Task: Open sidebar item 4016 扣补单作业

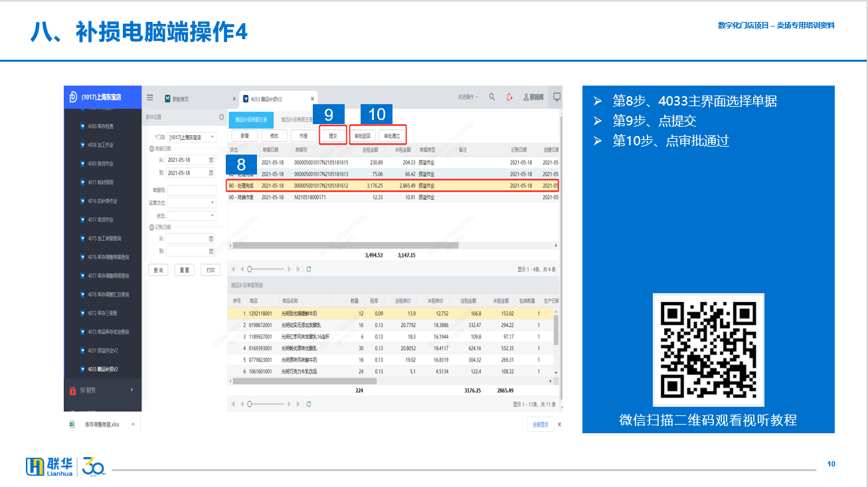Action: (102, 200)
